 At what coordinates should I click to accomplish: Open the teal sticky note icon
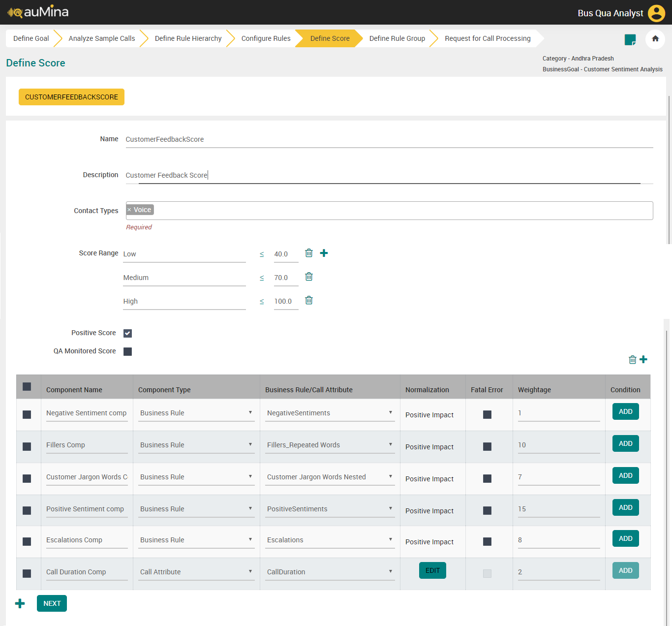click(630, 39)
